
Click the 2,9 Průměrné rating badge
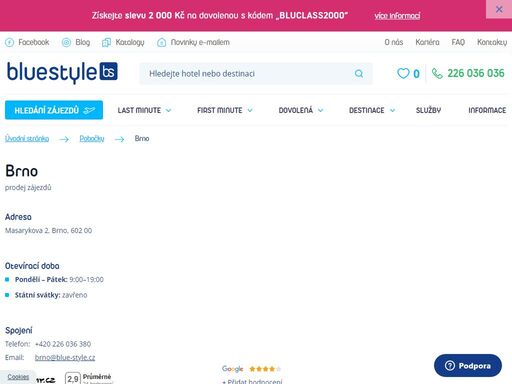89,378
